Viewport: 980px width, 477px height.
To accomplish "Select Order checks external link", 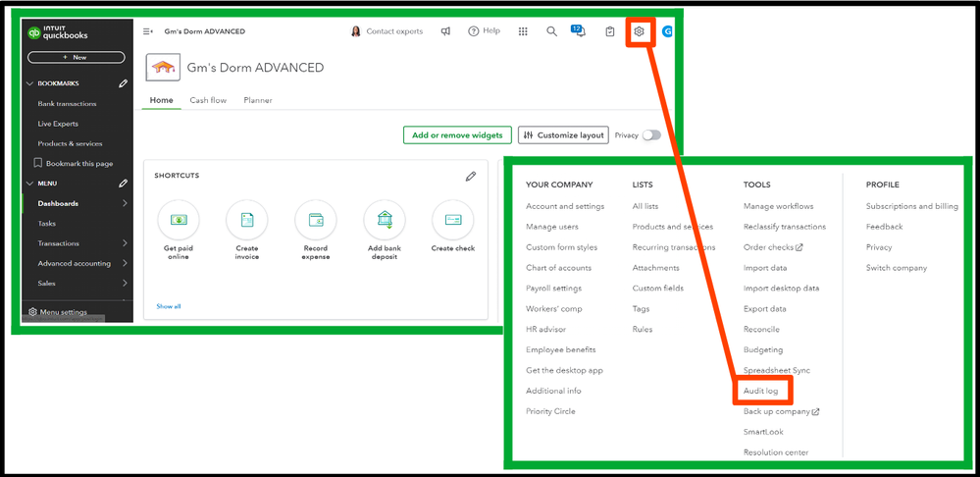I will (772, 247).
